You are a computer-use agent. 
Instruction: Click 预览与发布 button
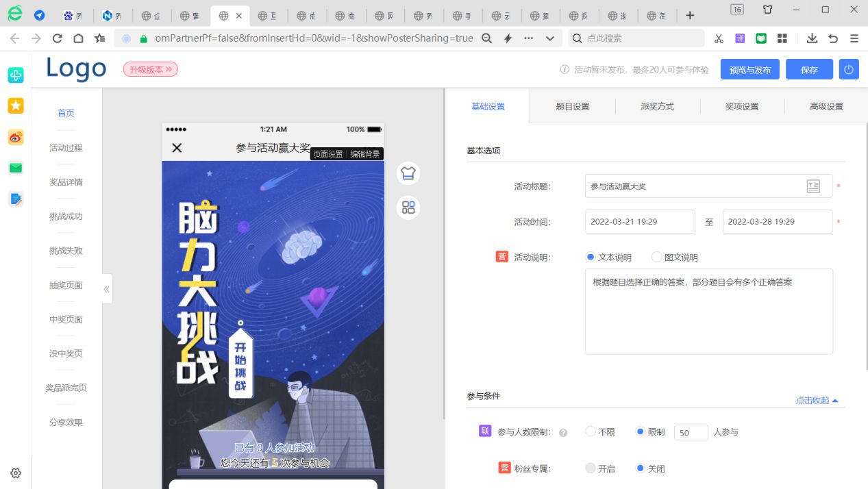click(x=749, y=70)
